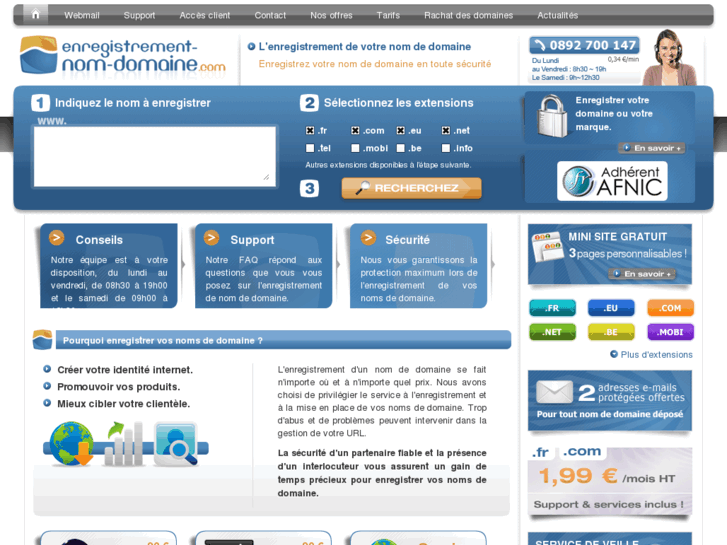Select the teal .FR extension badge
Image resolution: width=727 pixels, height=545 pixels.
pyautogui.click(x=552, y=308)
